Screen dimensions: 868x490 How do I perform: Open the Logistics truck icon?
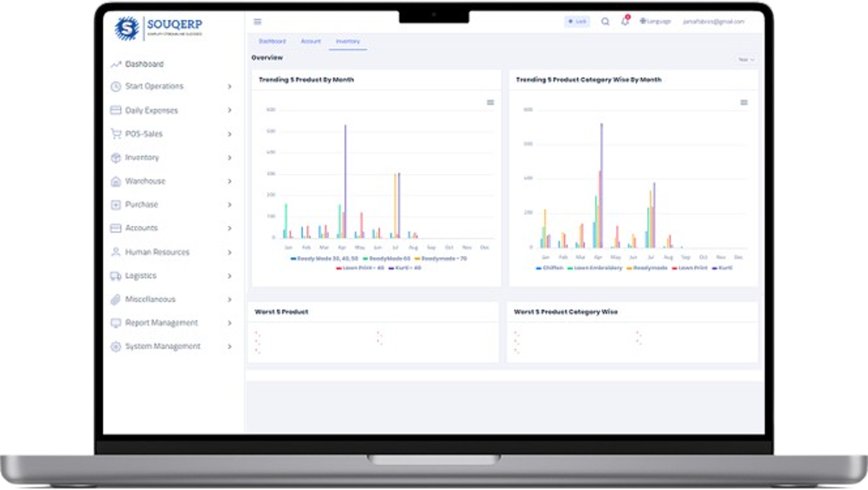coord(115,276)
